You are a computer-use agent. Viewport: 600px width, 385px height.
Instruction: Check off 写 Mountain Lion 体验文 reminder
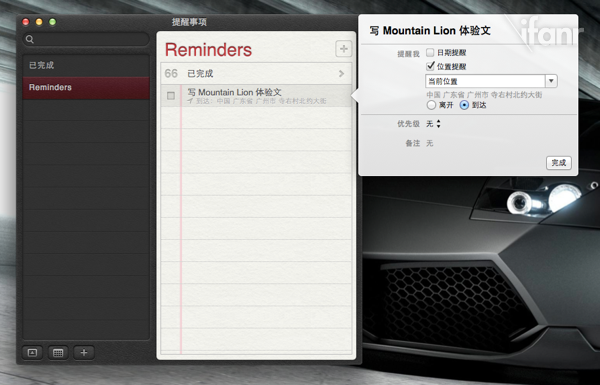171,96
